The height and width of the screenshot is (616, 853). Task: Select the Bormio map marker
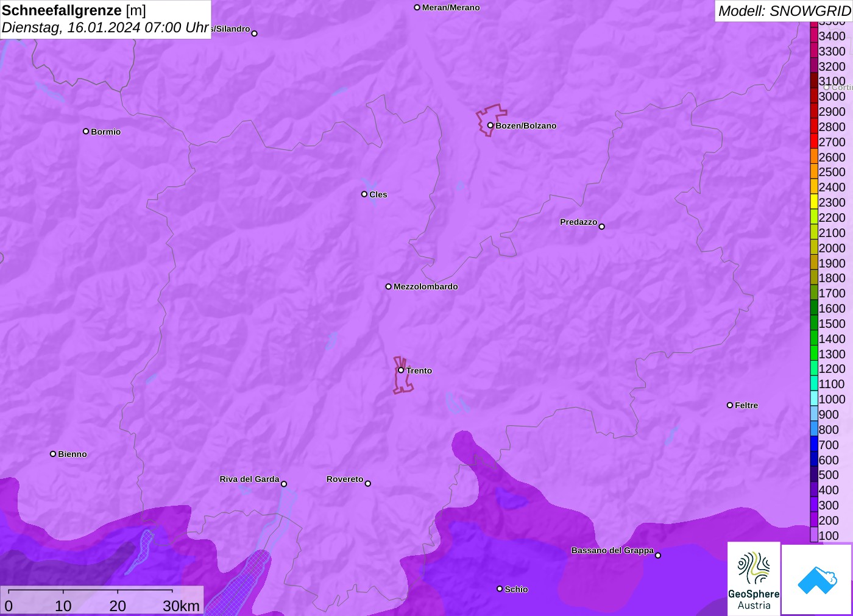click(86, 131)
